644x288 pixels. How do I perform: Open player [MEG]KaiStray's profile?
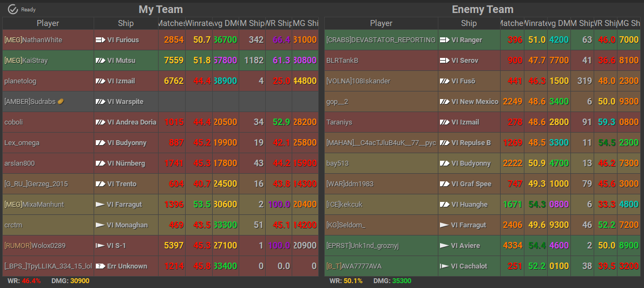[x=26, y=61]
